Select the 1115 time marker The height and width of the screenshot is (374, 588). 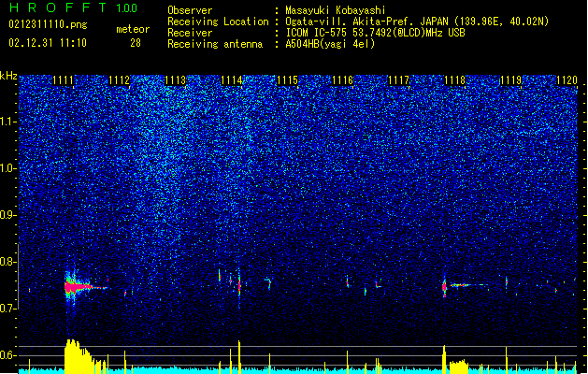(x=287, y=80)
